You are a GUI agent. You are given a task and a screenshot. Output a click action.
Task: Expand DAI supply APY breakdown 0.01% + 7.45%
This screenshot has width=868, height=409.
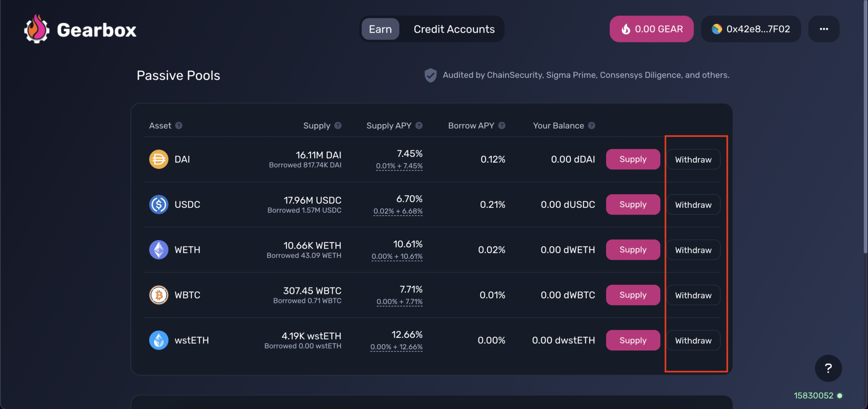tap(399, 166)
